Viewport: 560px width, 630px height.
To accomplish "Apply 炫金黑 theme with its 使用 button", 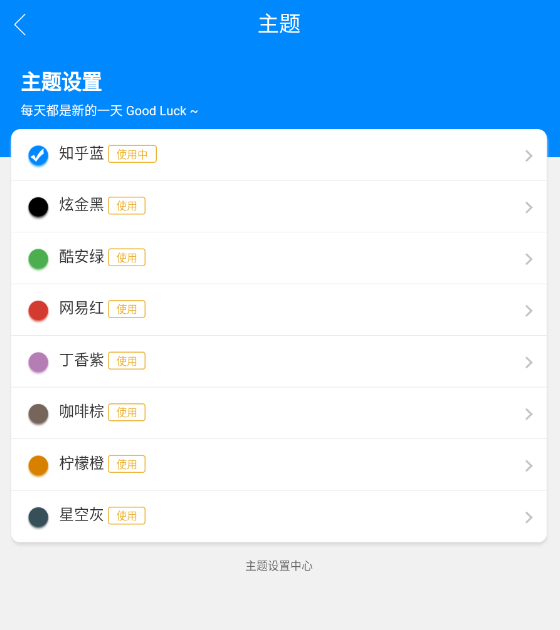I will click(127, 206).
